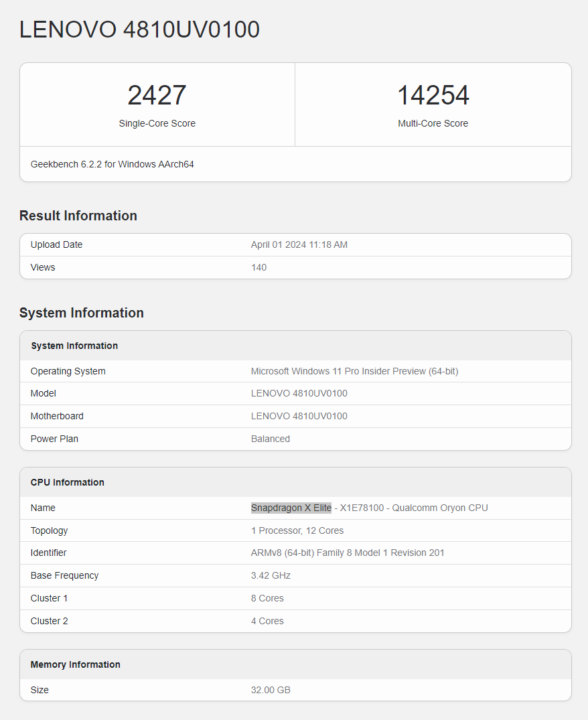
Task: Click the "CPU Information" table header
Action: tap(295, 482)
